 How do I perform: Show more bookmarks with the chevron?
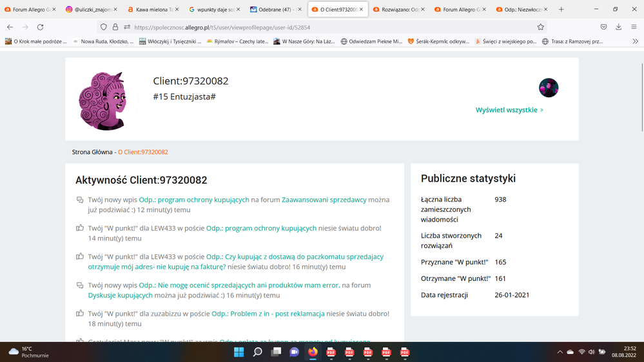[x=635, y=41]
